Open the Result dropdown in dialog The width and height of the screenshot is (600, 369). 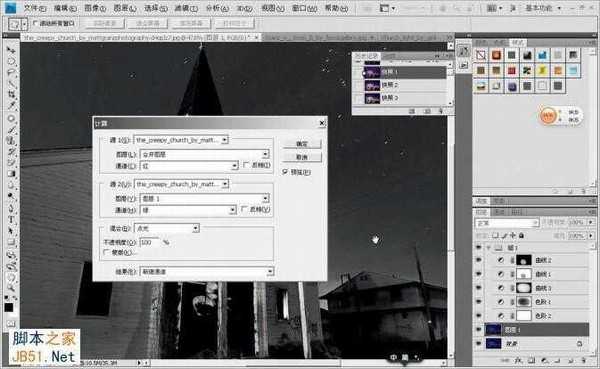click(207, 271)
